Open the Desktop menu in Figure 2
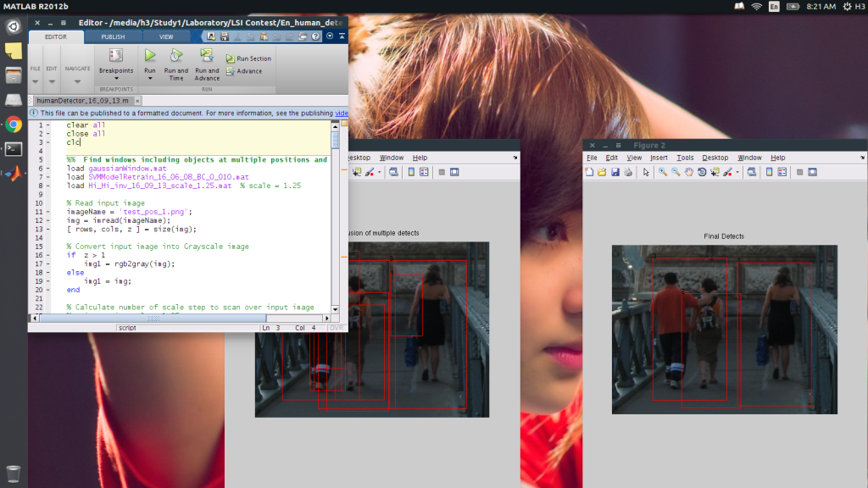Screen dimensions: 868x488 tap(715, 158)
